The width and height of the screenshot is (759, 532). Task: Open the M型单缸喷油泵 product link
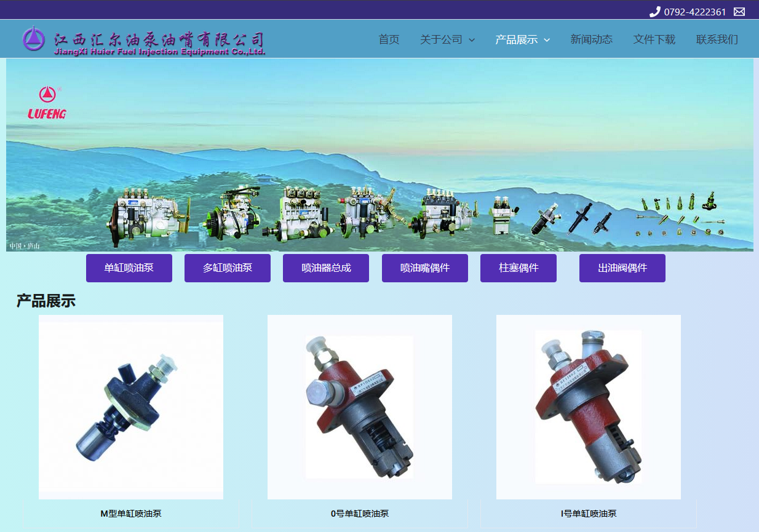[131, 514]
